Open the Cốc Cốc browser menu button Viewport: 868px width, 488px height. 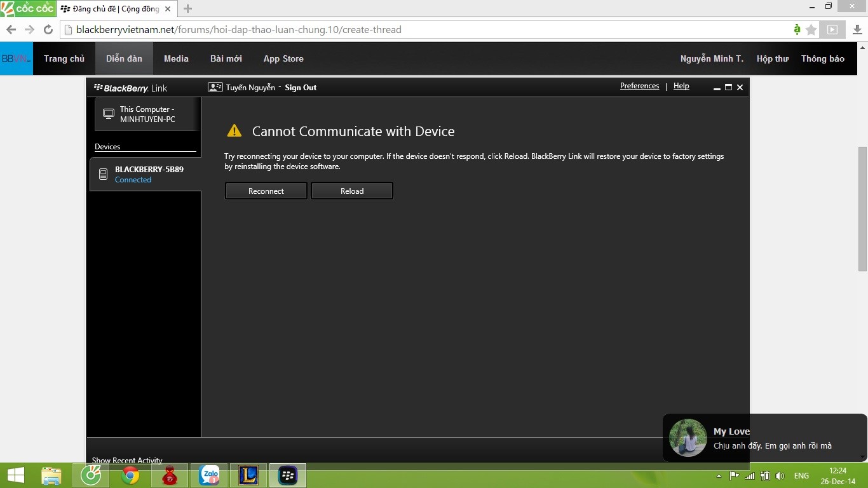[x=28, y=8]
